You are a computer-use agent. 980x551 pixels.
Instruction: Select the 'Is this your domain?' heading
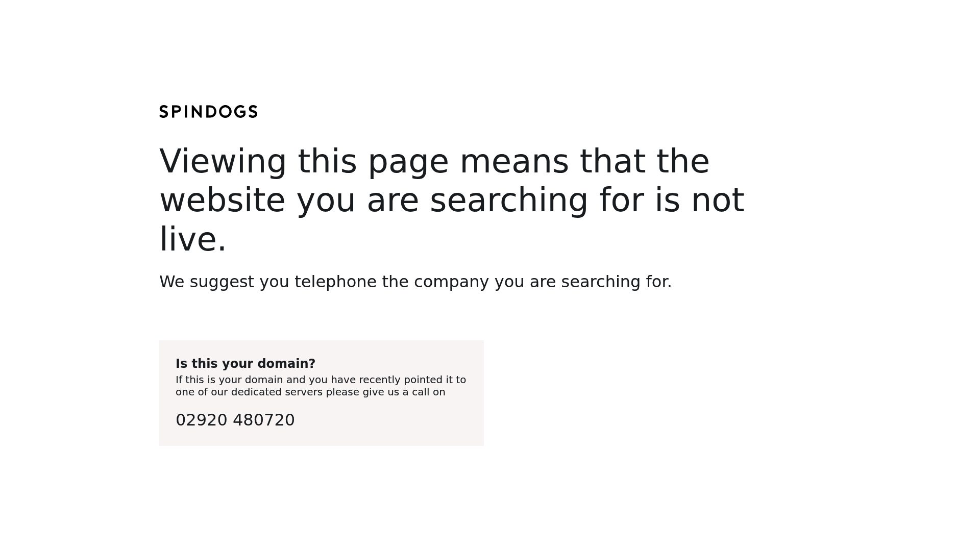246,364
